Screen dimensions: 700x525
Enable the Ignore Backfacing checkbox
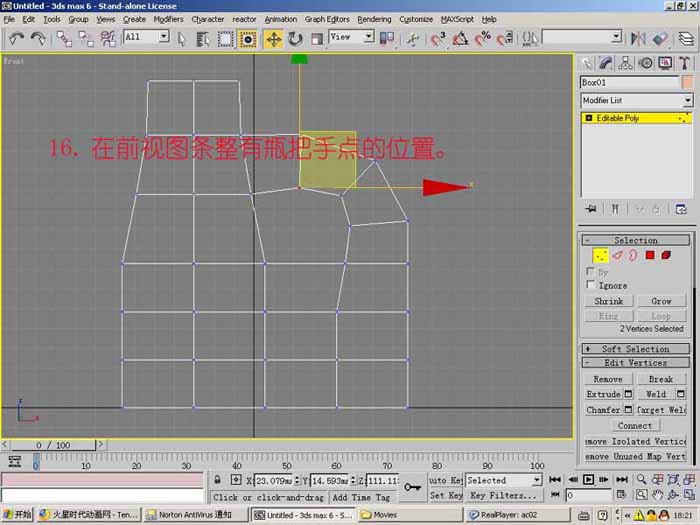[x=590, y=284]
